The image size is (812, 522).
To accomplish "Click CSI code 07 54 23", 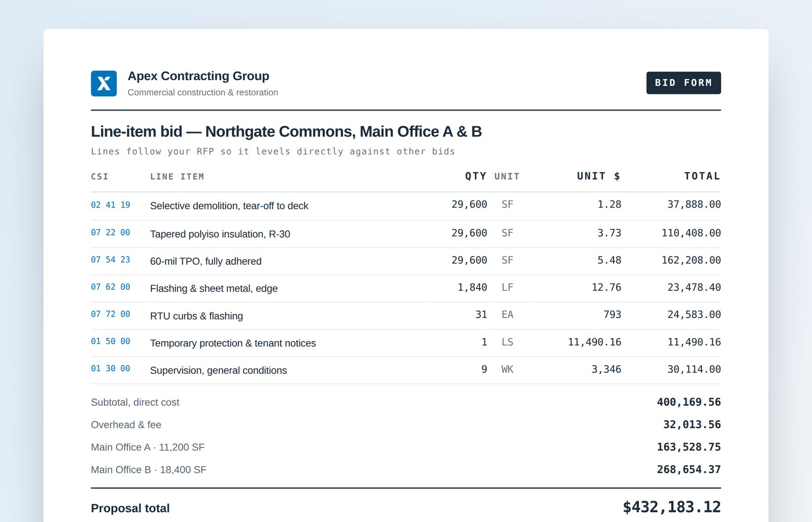I will [x=111, y=260].
